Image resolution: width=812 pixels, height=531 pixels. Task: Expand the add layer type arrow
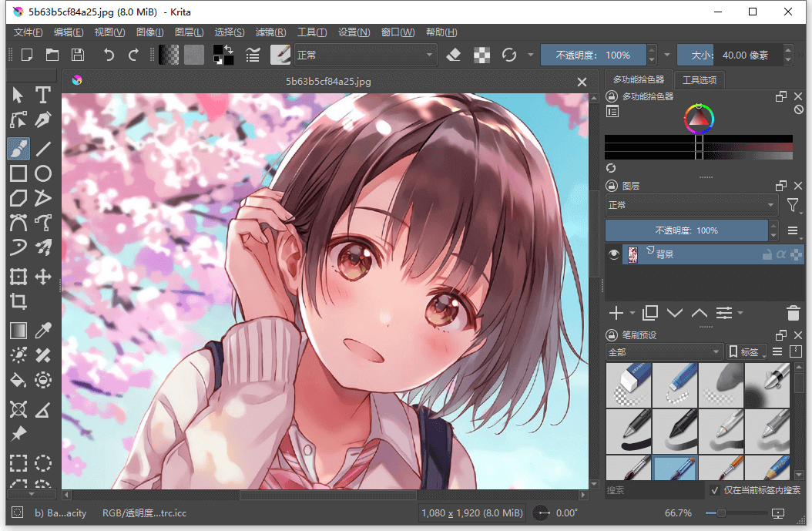click(632, 313)
